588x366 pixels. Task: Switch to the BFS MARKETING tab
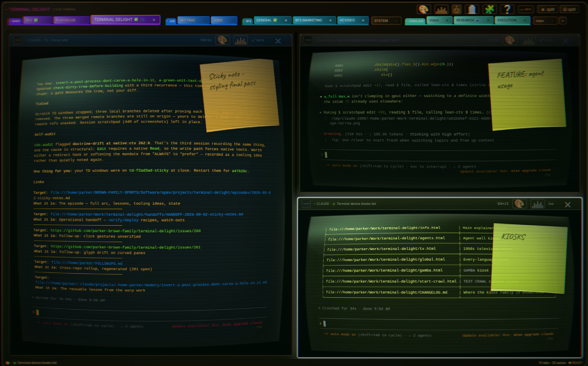314,20
